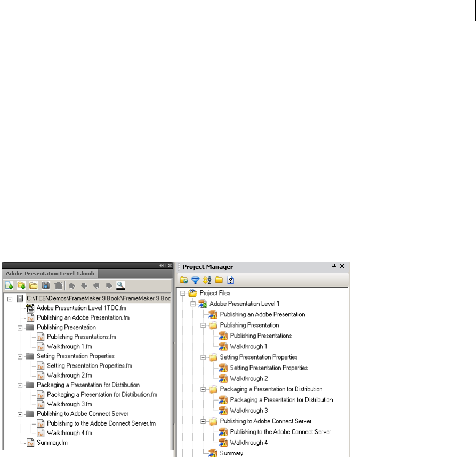This screenshot has height=457, width=476.
Task: Select Packaging a Presentation for Distribution.fm
Action: (102, 394)
